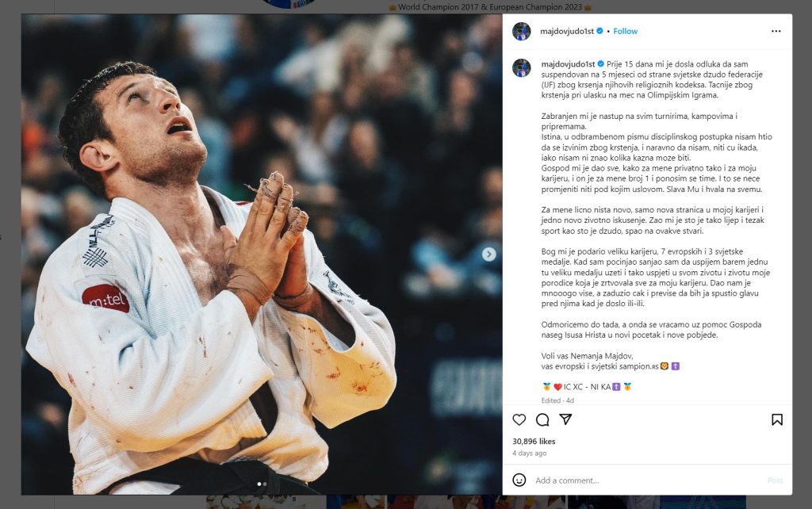Viewport: 812px width, 509px height.
Task: Open more options three-dot menu
Action: click(x=776, y=31)
